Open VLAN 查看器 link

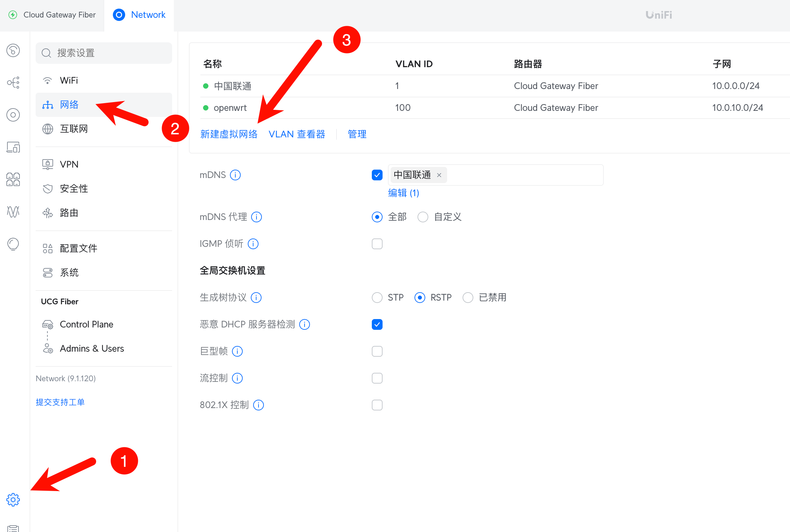[297, 134]
